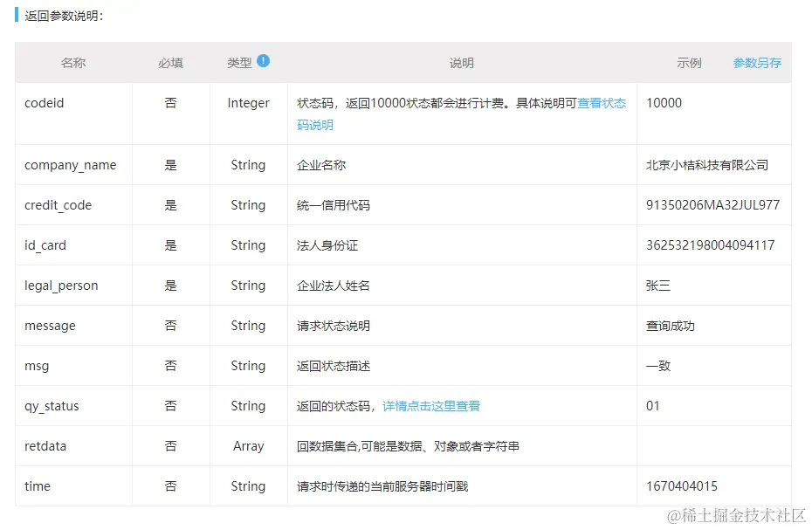Select the msg parameter name
The image size is (812, 530).
(37, 367)
